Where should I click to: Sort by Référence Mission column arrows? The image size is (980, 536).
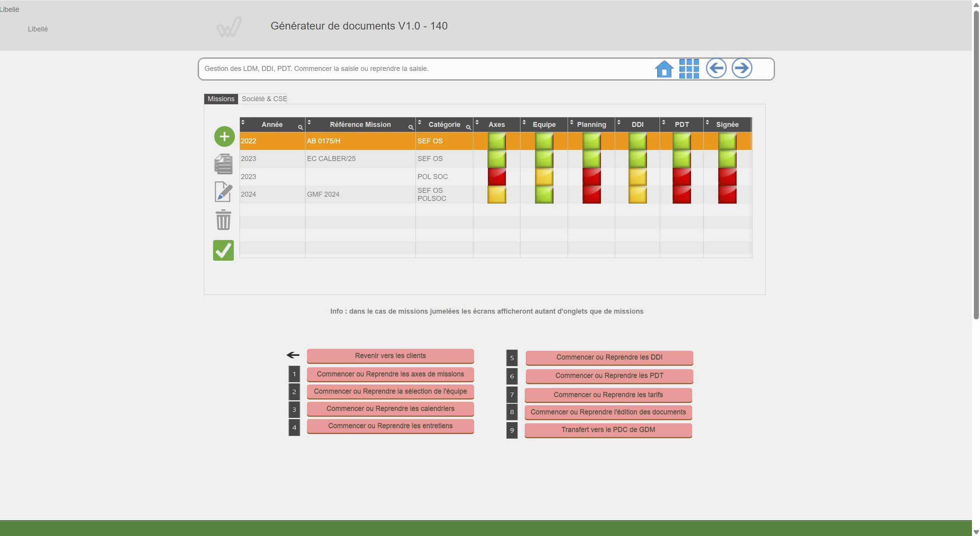(x=309, y=122)
